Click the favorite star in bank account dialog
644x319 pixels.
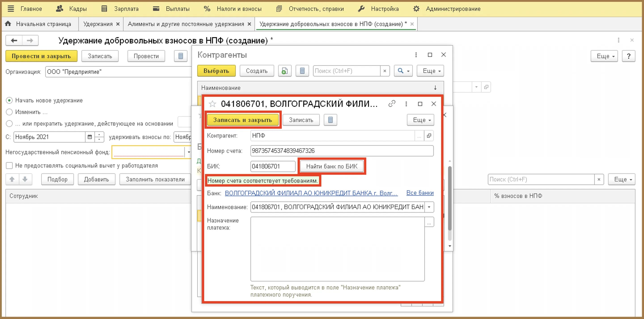[212, 104]
